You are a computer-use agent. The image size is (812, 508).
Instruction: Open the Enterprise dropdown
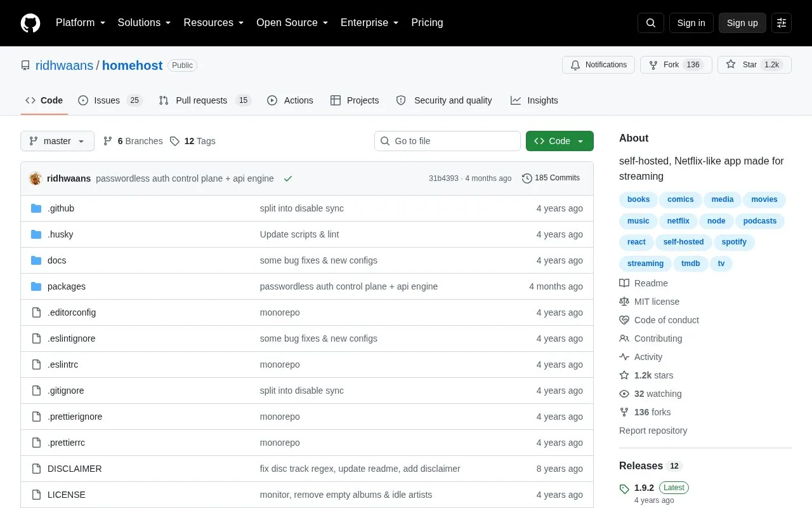(369, 23)
